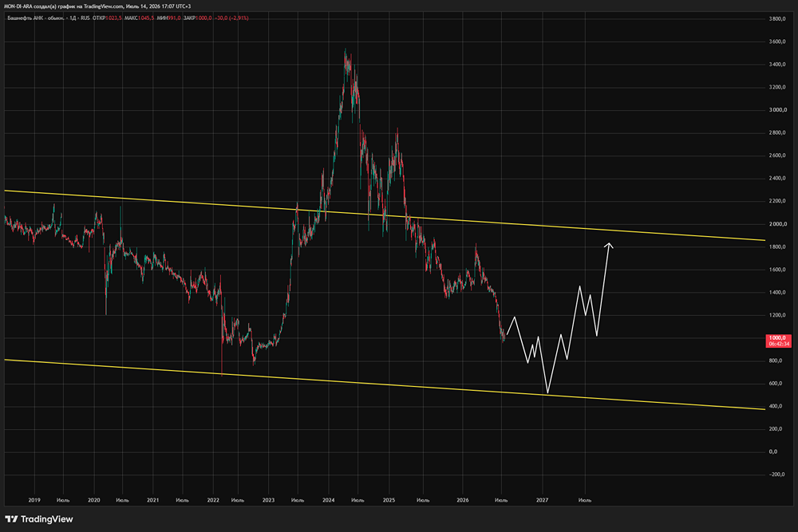Viewport: 798px width, 532px height.
Task: Click the 2019 time axis label
Action: [34, 500]
